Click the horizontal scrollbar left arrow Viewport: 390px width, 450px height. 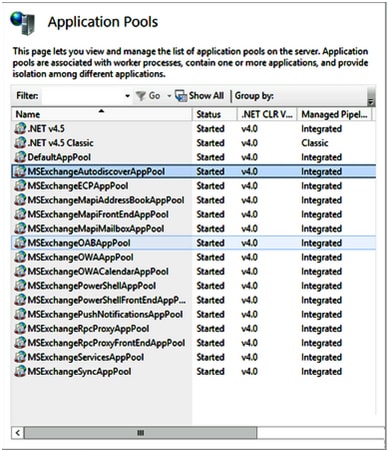pos(18,433)
